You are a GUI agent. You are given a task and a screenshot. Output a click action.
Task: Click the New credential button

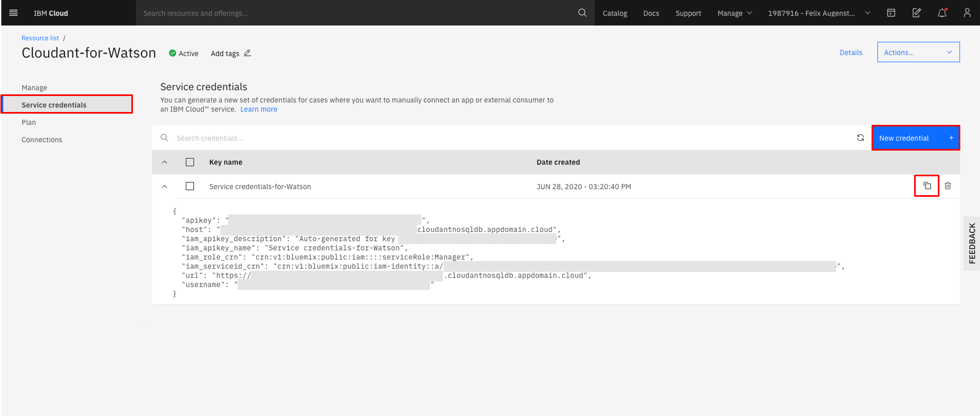coord(915,138)
